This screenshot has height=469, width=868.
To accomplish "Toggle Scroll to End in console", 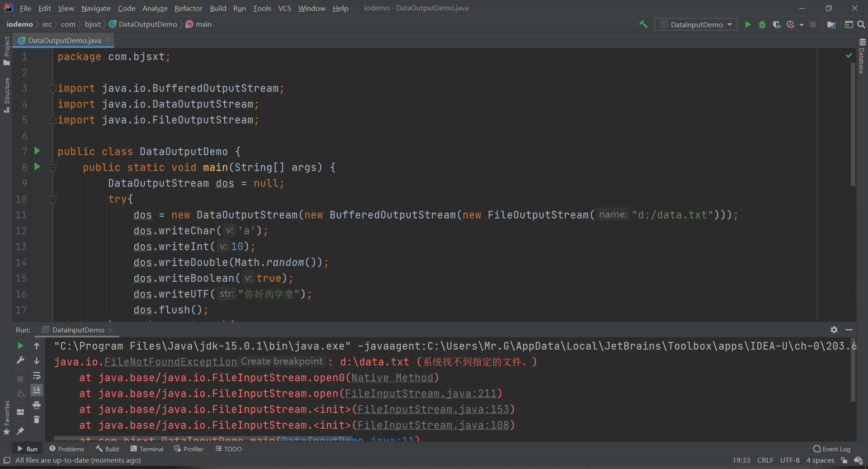I will (x=37, y=390).
